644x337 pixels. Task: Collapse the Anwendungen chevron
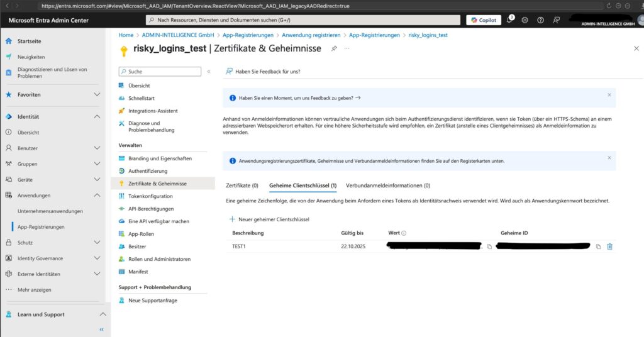97,195
